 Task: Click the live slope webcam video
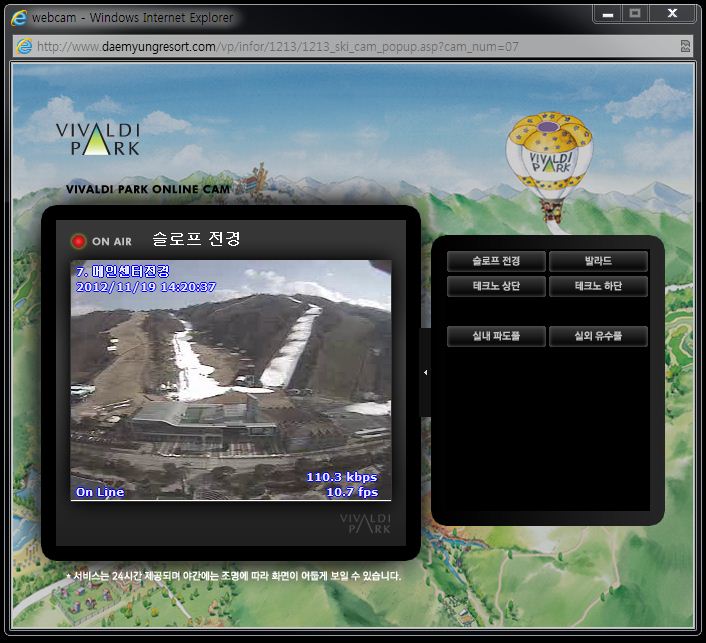[231, 380]
